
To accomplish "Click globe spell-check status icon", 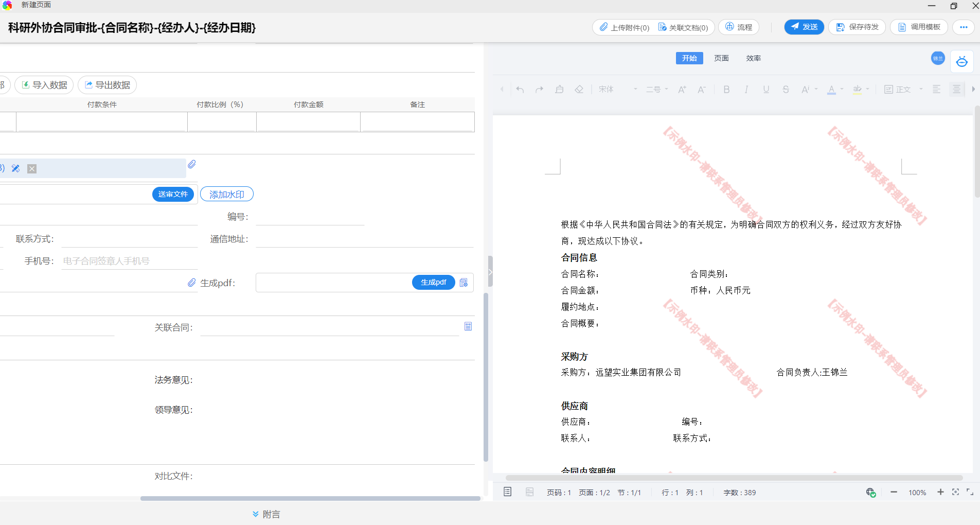I will 870,493.
